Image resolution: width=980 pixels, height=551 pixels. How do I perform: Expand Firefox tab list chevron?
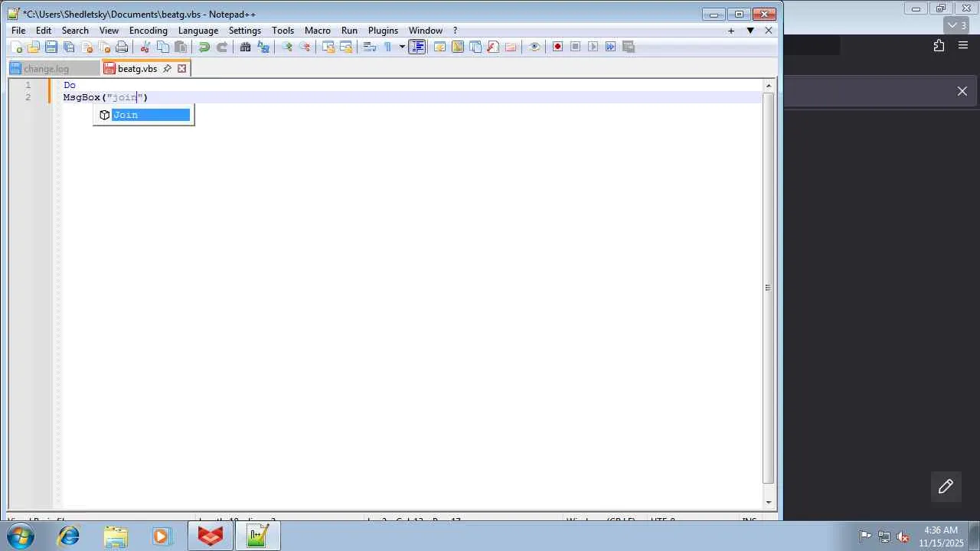tap(957, 25)
